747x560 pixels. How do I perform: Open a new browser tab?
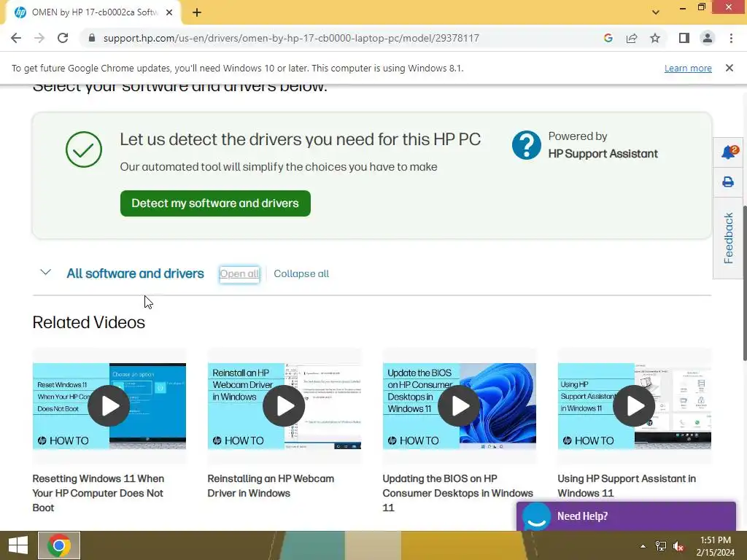pos(197,13)
